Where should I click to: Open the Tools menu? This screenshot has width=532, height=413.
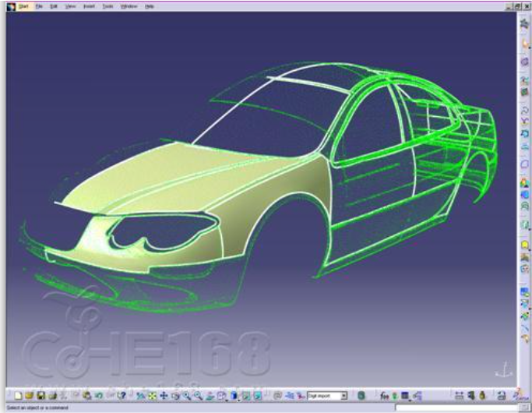coord(107,5)
